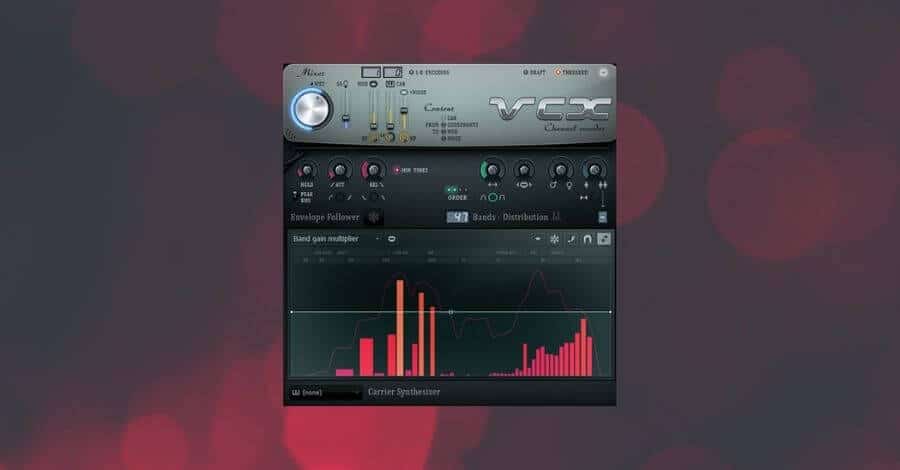Viewport: 900px width, 470px height.
Task: Click the large blue-ringed Wet mixer knob
Action: [x=312, y=109]
